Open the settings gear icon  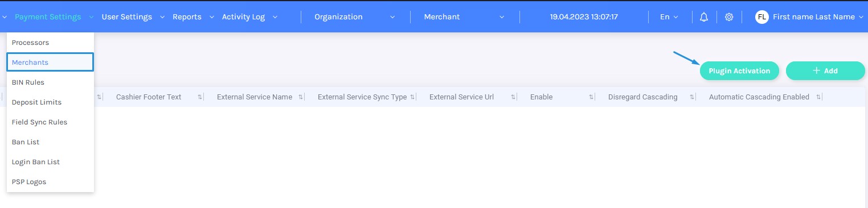(x=729, y=17)
